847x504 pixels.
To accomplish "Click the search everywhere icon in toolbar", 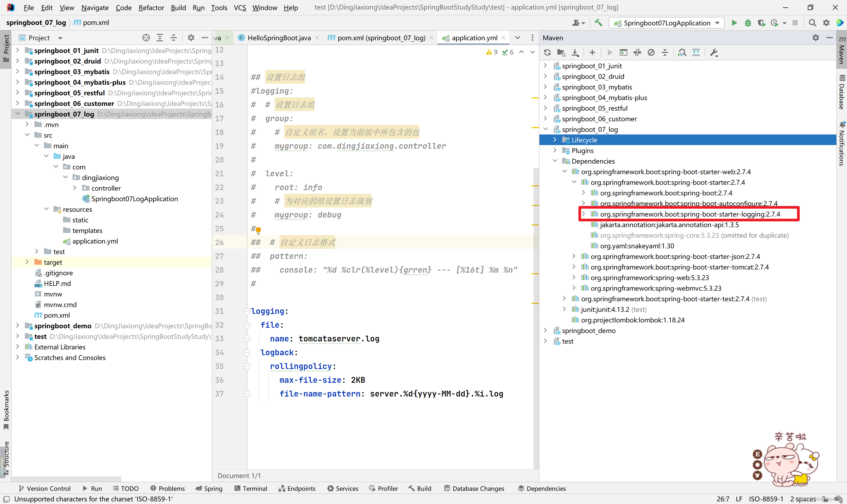I will [812, 23].
